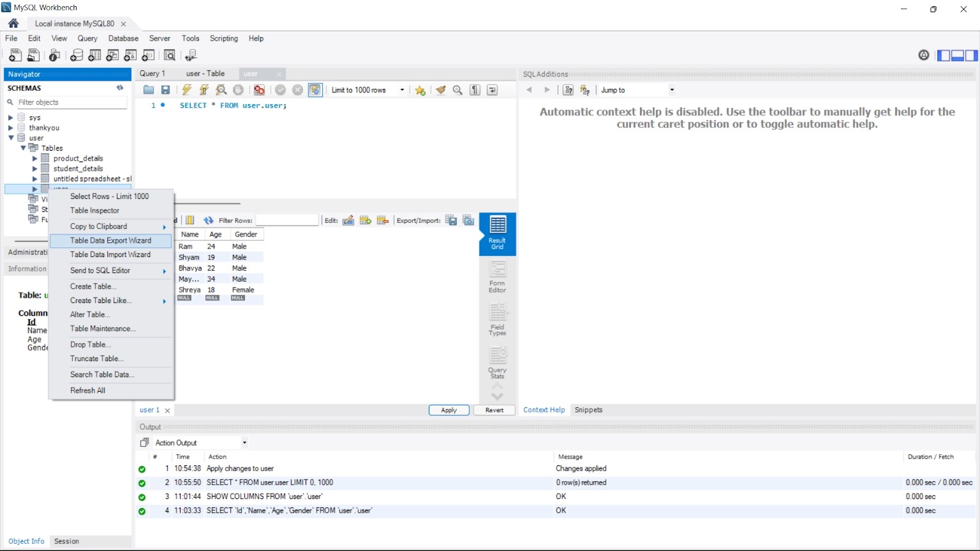Switch to the Query Stats panel
This screenshot has width=980, height=551.
click(497, 362)
